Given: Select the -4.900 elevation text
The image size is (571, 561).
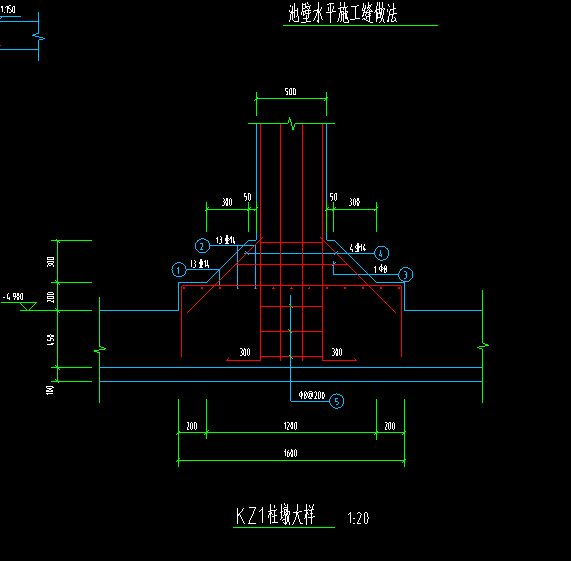Looking at the screenshot, I should [13, 297].
